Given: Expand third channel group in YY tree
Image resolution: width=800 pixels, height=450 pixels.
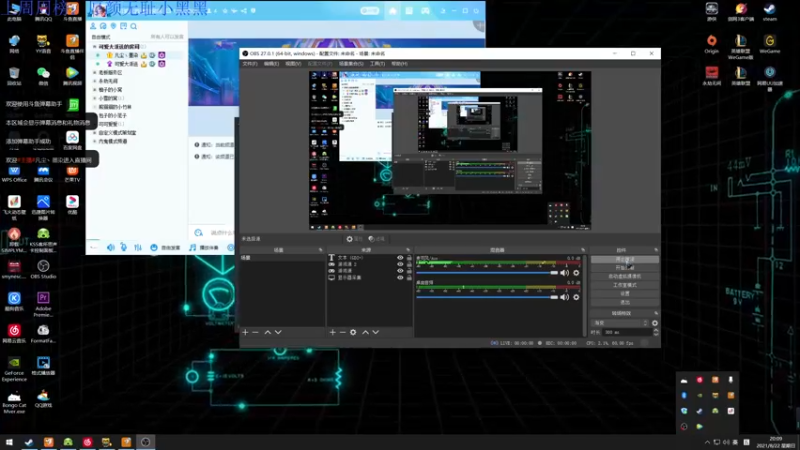Looking at the screenshot, I should (94, 81).
